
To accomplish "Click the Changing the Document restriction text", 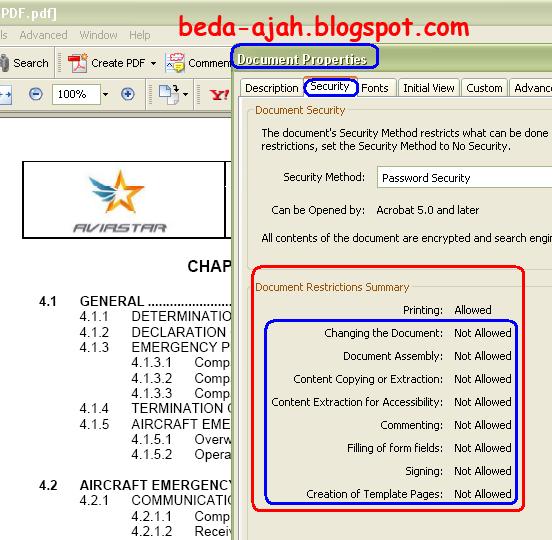I will [x=418, y=333].
